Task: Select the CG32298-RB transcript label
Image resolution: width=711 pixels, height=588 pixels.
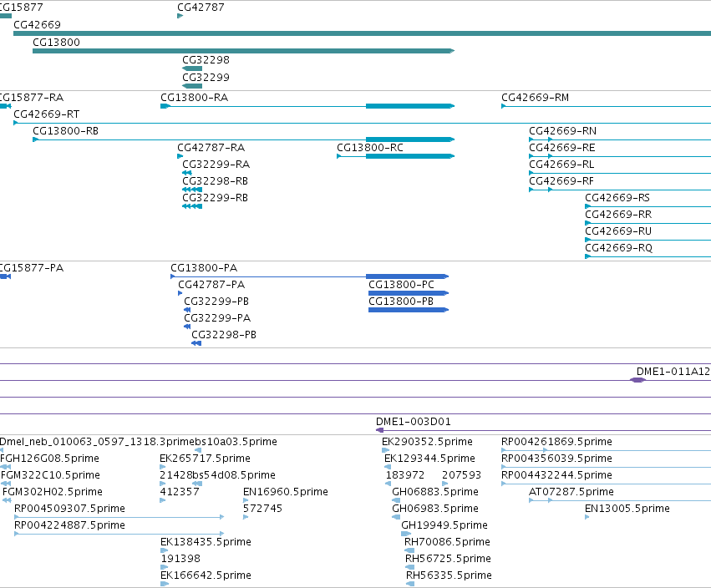Action: coord(215,181)
